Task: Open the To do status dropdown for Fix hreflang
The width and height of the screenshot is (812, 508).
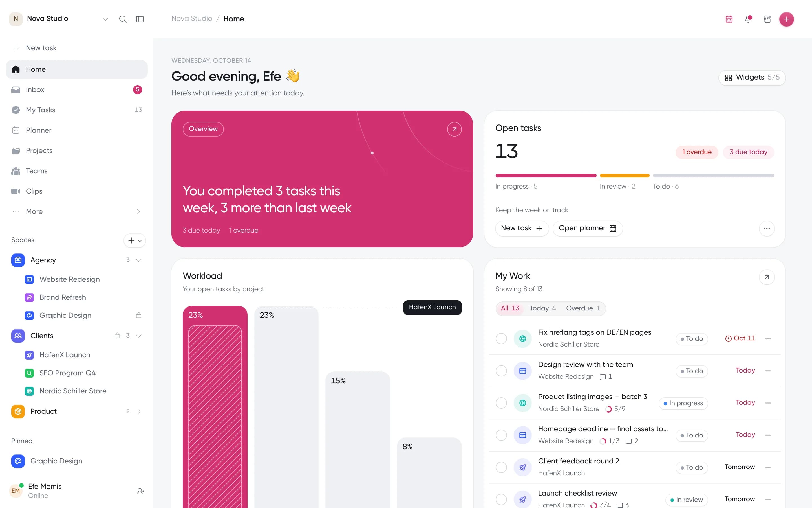Action: pyautogui.click(x=692, y=339)
